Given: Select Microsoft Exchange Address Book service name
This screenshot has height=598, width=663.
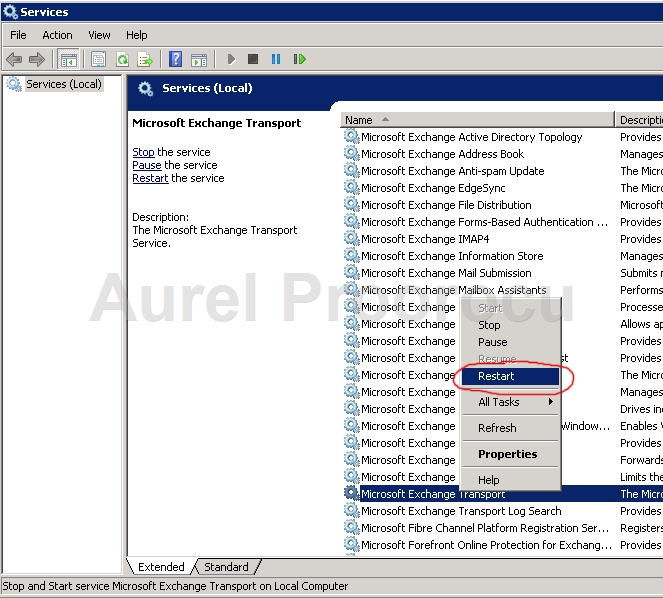Looking at the screenshot, I should point(442,154).
